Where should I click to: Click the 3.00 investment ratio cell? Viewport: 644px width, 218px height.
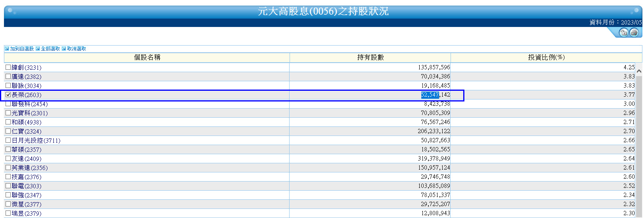(543, 104)
